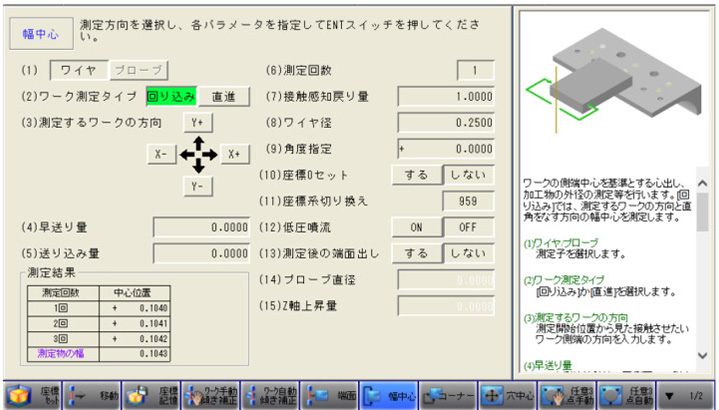Click the 座標系切り換え field showing 959
The width and height of the screenshot is (719, 410).
[x=468, y=201]
